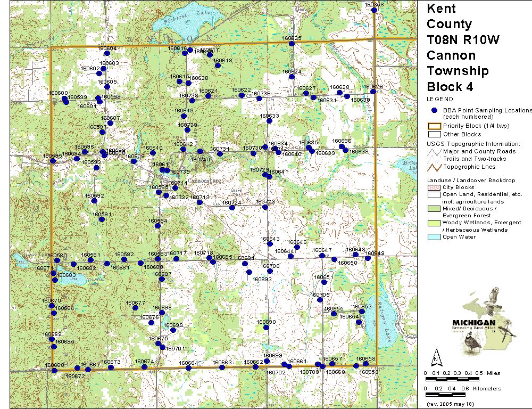
Task: Click the north arrow compass symbol
Action: [x=435, y=356]
